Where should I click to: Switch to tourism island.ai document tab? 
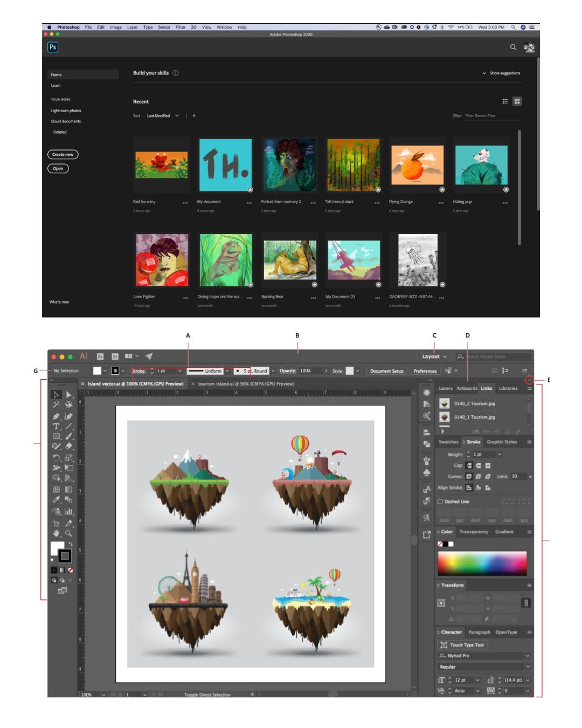[246, 384]
